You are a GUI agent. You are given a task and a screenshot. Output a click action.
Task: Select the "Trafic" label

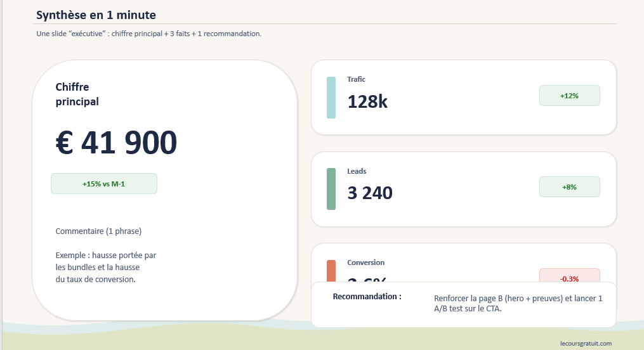[x=356, y=79]
